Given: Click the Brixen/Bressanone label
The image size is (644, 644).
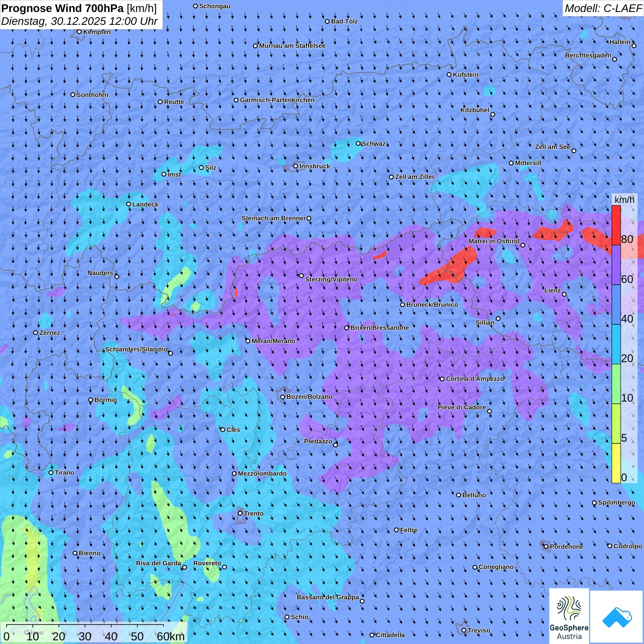Looking at the screenshot, I should [379, 328].
